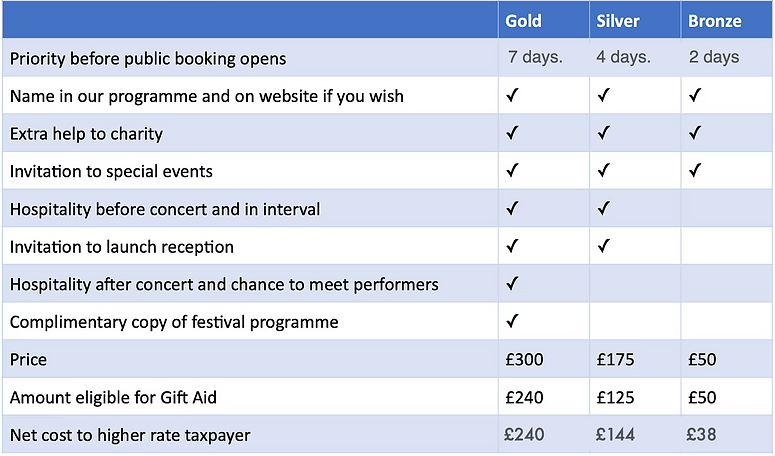Click Bronze checkmark for Name in our programme
The height and width of the screenshot is (456, 775).
pyautogui.click(x=695, y=96)
